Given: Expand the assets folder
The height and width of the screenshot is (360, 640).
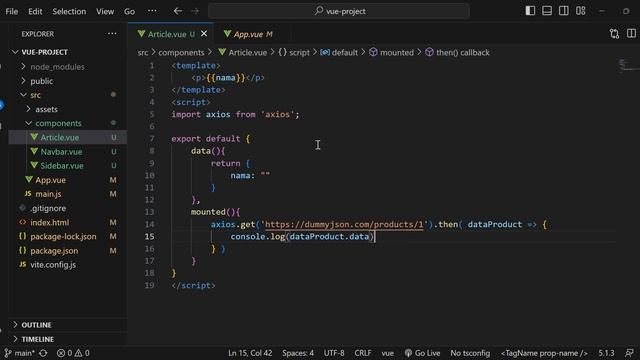Looking at the screenshot, I should (x=67, y=109).
